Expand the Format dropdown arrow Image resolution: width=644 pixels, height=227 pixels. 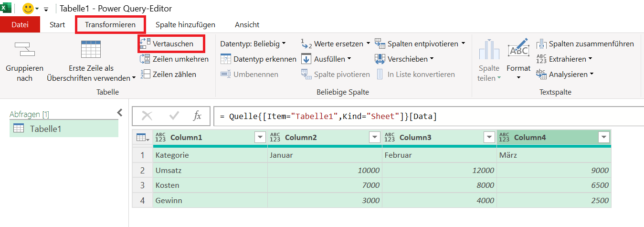coord(518,77)
